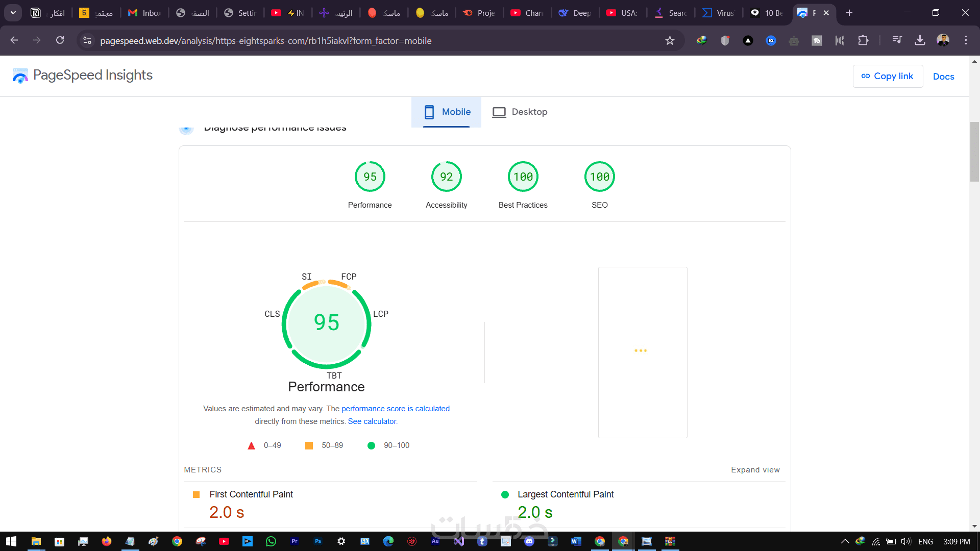980x551 pixels.
Task: Open the Chrome downloads icon
Action: pos(920,40)
